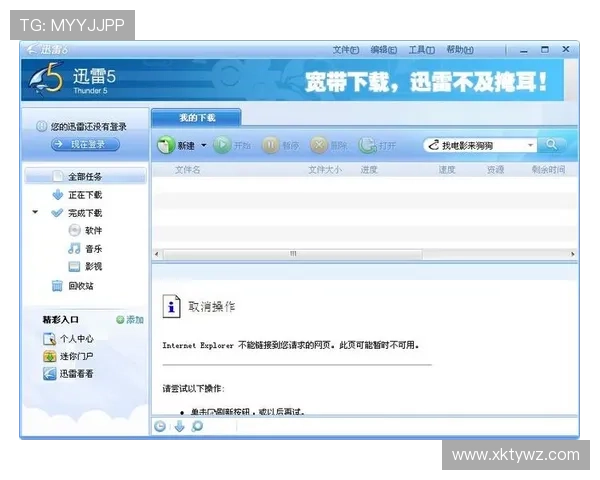
Task: Open the 回收站 recycle bin
Action: [x=73, y=286]
